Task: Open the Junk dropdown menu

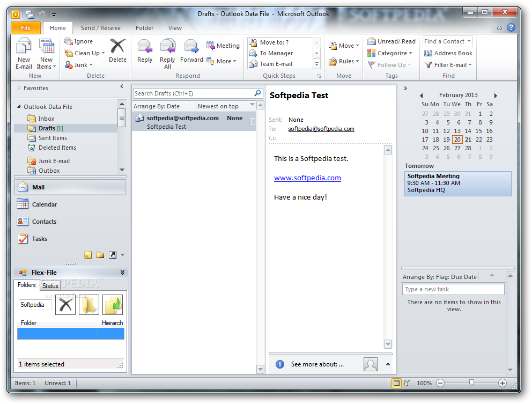Action: [91, 65]
